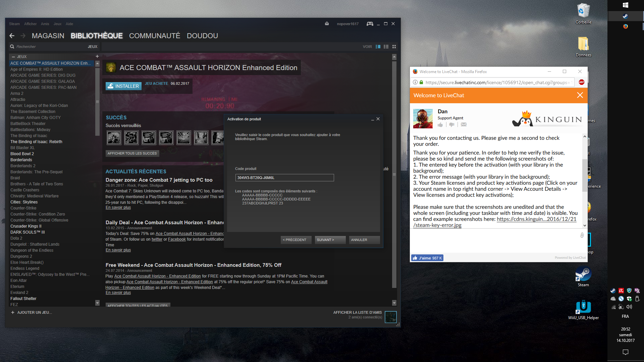Click the INSTALLER button
This screenshot has height=362, width=644.
[123, 86]
